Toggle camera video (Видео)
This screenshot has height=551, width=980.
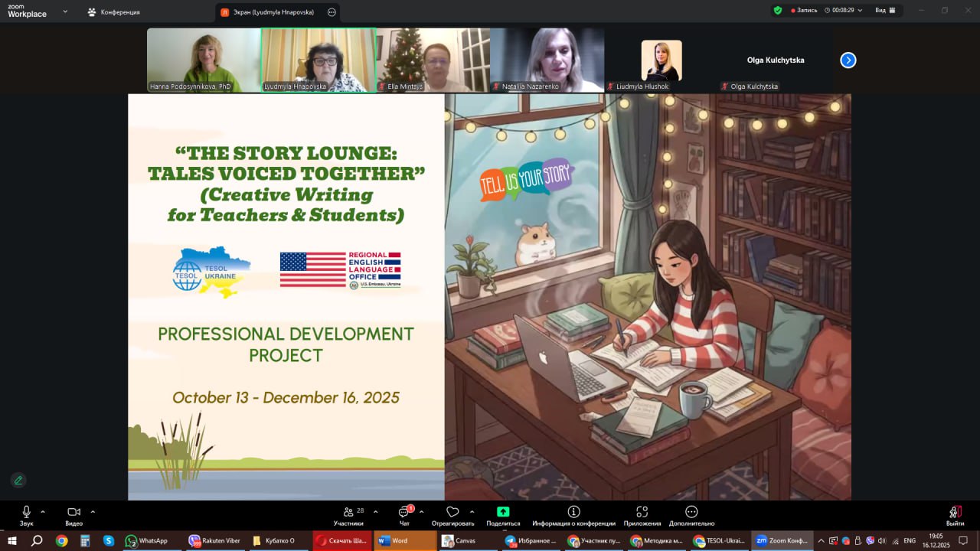click(x=73, y=513)
